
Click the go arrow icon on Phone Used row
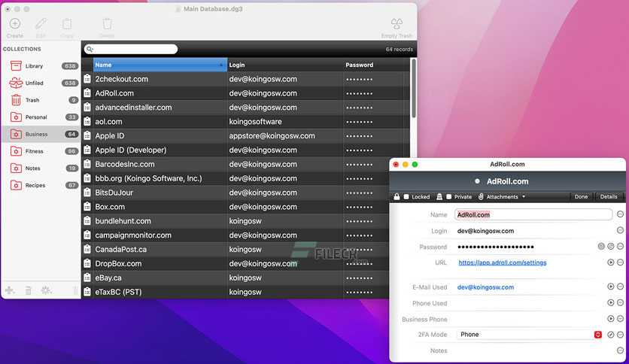610,302
